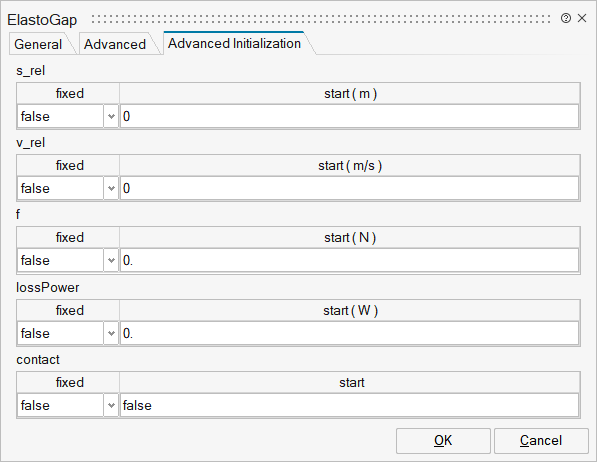
Task: Close the ElastoGap dialog
Action: click(x=582, y=18)
